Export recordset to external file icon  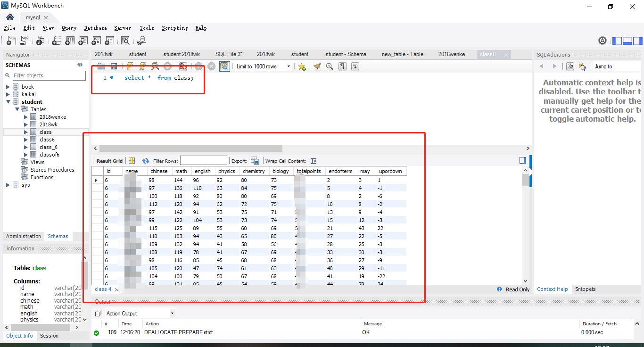click(255, 161)
